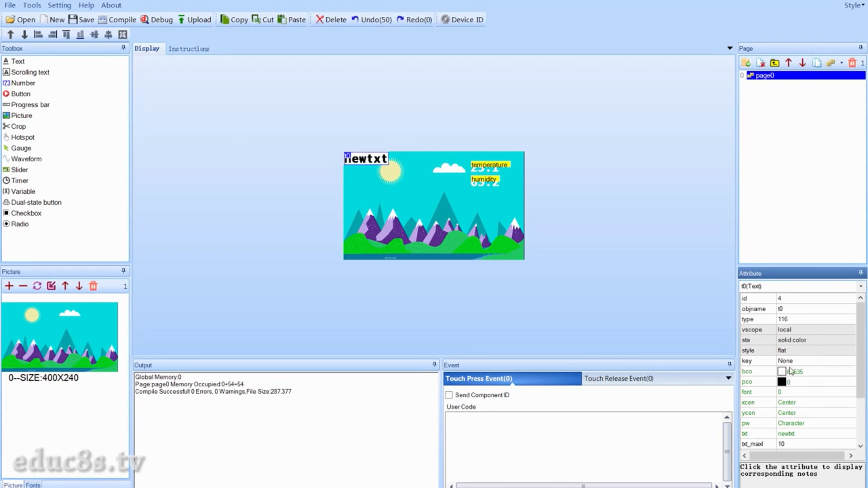
Task: Delete all pages with trash icon
Action: (852, 63)
